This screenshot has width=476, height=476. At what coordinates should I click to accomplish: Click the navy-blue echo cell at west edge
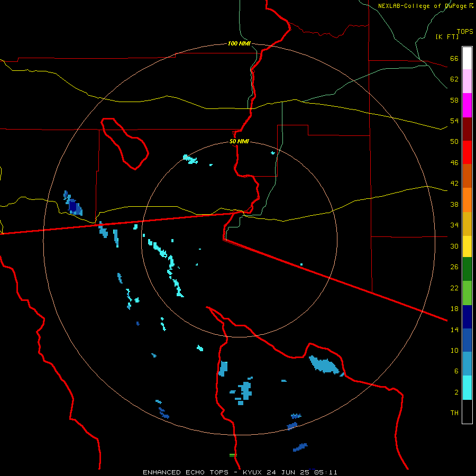coord(73,205)
